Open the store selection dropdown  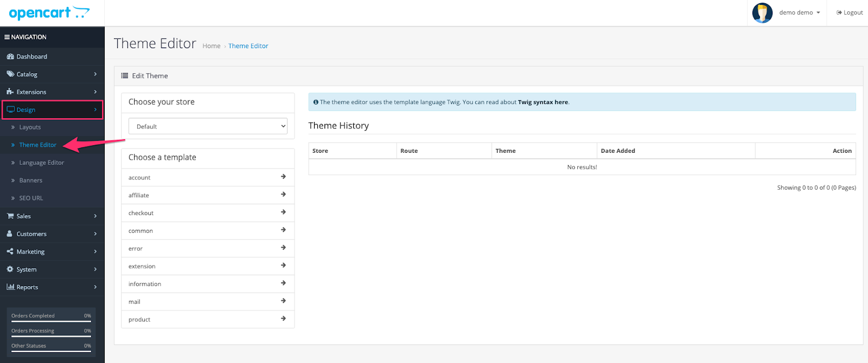click(208, 126)
